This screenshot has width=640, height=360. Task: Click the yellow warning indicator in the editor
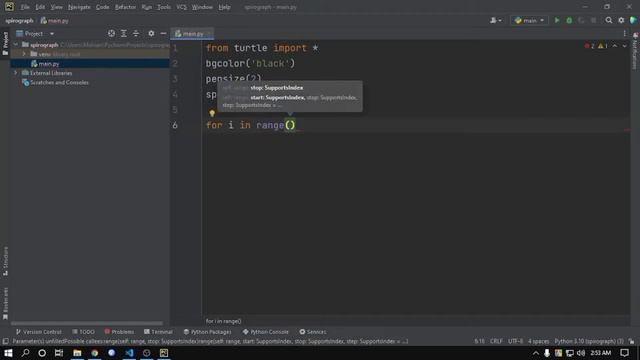pyautogui.click(x=603, y=46)
